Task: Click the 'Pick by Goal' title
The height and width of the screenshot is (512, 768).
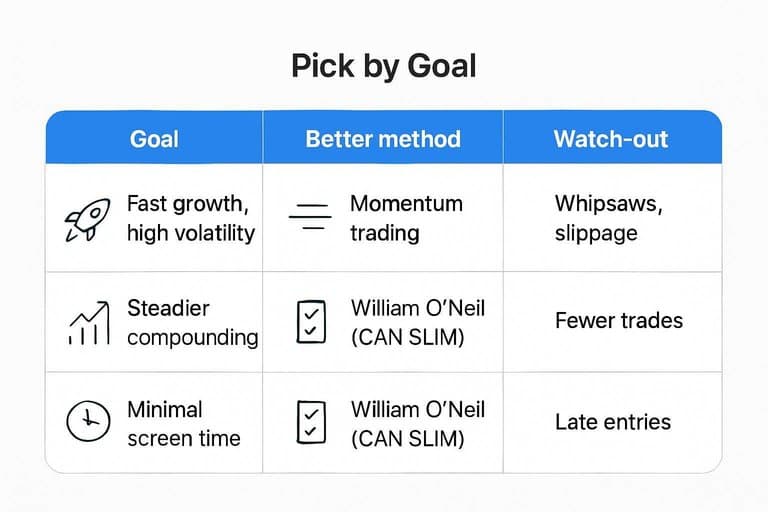Action: click(x=384, y=66)
